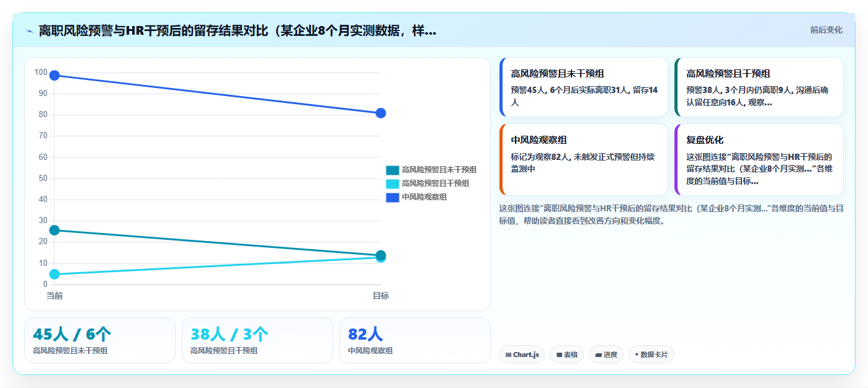Click the 38人 / 3个 stat card
The image size is (868, 388).
click(257, 340)
